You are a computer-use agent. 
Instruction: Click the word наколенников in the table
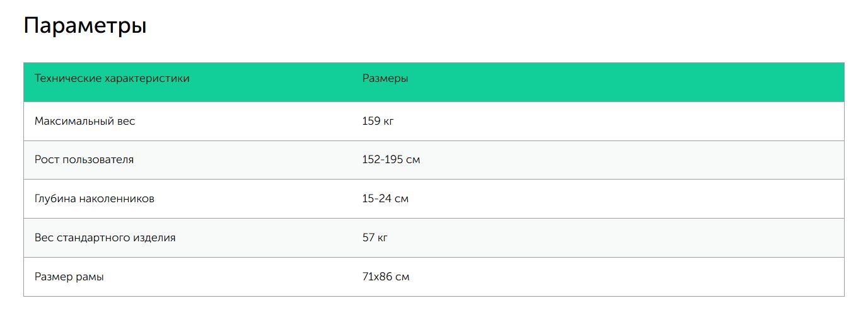pyautogui.click(x=117, y=199)
